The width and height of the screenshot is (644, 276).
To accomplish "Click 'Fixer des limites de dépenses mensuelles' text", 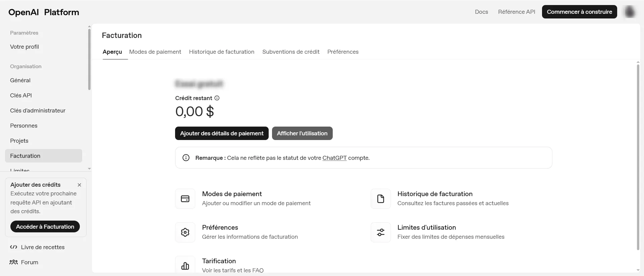I will pos(451,237).
